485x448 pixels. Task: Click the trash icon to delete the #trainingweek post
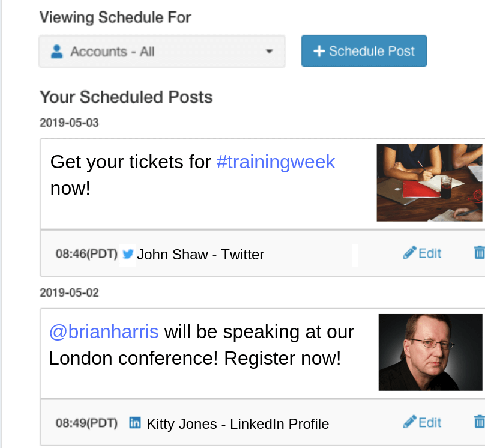(x=479, y=253)
